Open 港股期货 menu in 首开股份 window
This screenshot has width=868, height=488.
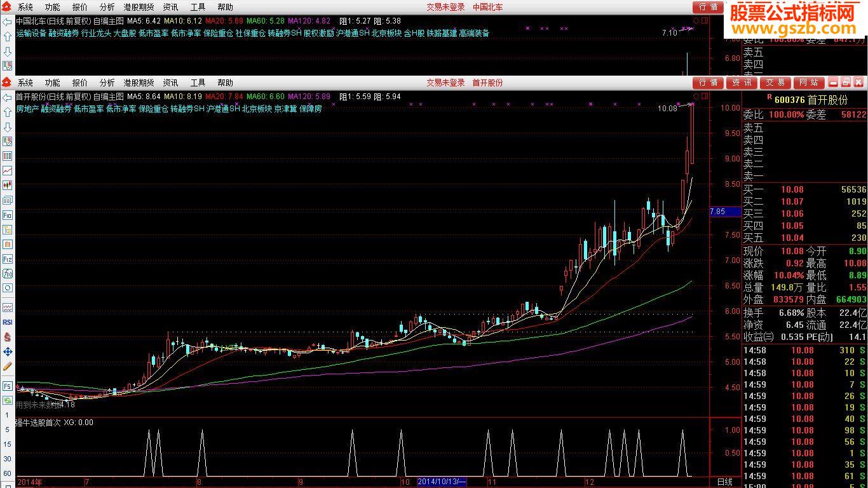[x=139, y=83]
